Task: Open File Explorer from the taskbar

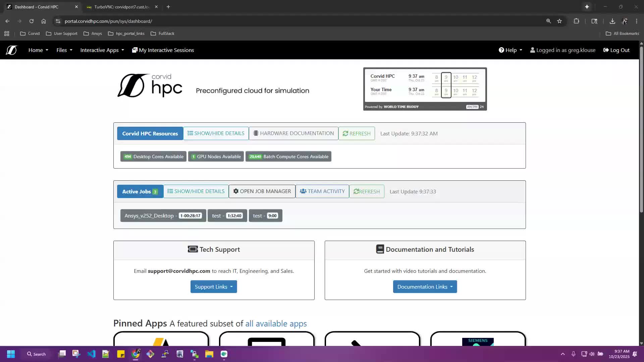Action: coord(209,354)
